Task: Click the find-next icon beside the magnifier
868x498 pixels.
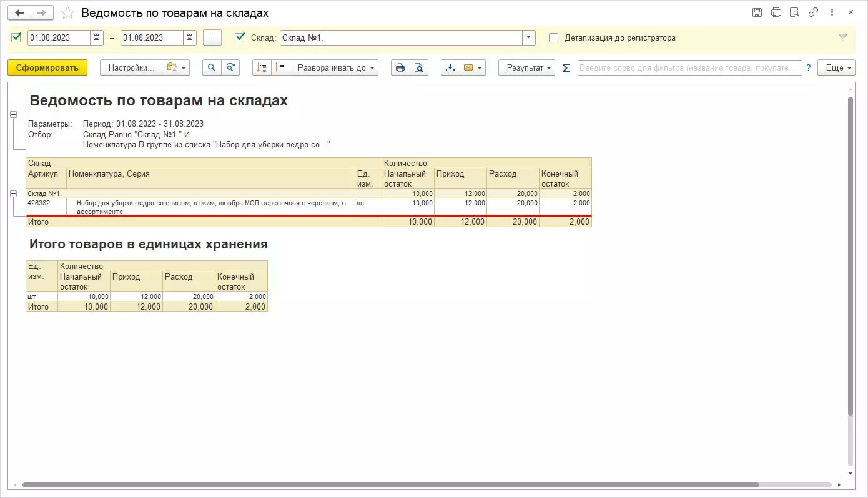Action: [x=230, y=67]
